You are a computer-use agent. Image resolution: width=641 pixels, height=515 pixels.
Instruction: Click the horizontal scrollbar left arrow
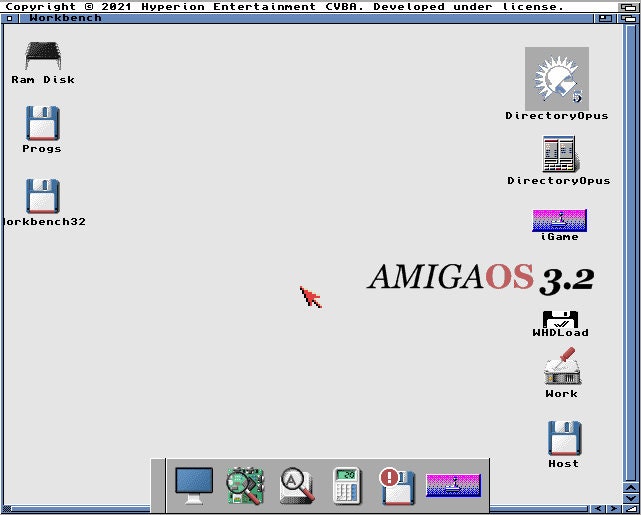point(598,509)
